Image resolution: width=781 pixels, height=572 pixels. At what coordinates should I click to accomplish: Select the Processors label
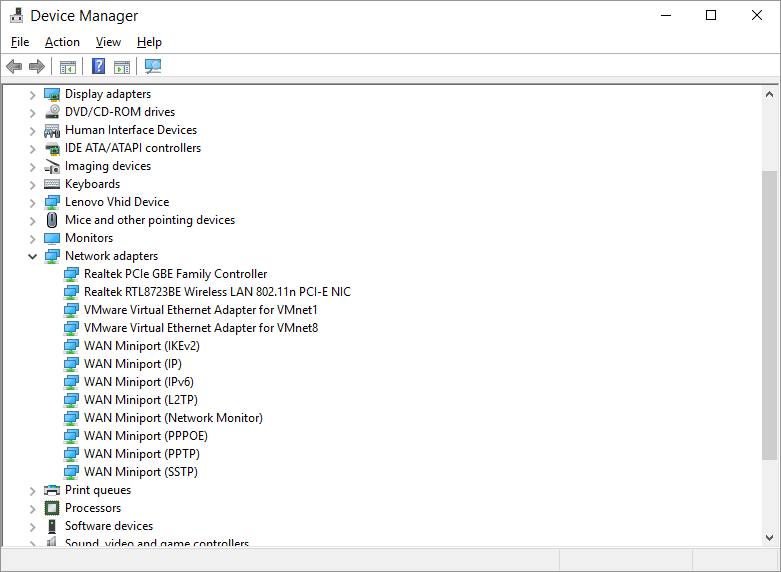click(93, 508)
